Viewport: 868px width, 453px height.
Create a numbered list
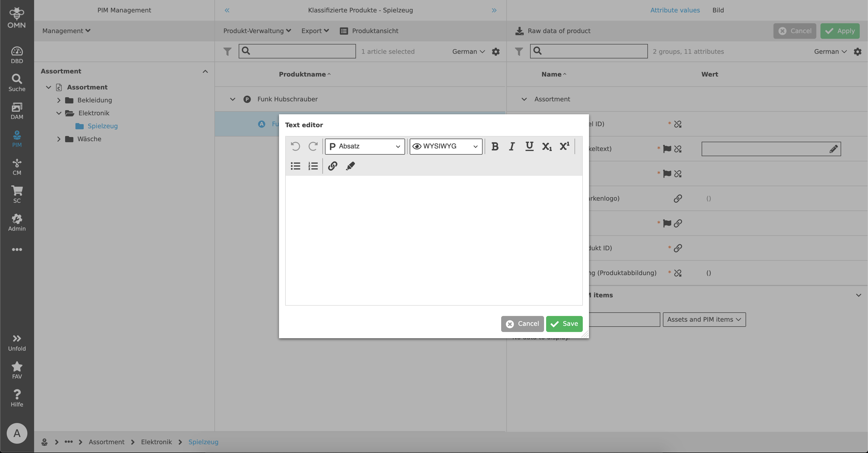(313, 166)
